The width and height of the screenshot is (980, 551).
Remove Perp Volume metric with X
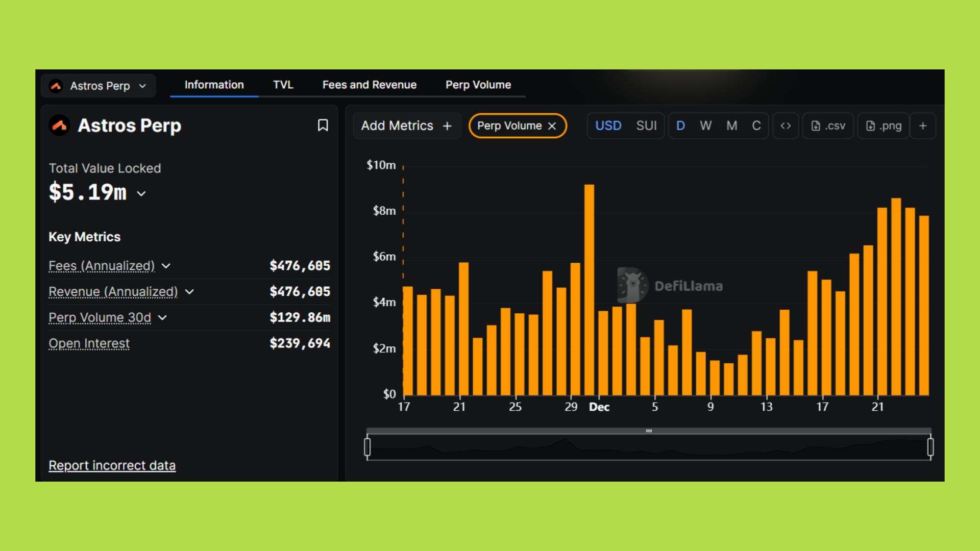pyautogui.click(x=552, y=126)
